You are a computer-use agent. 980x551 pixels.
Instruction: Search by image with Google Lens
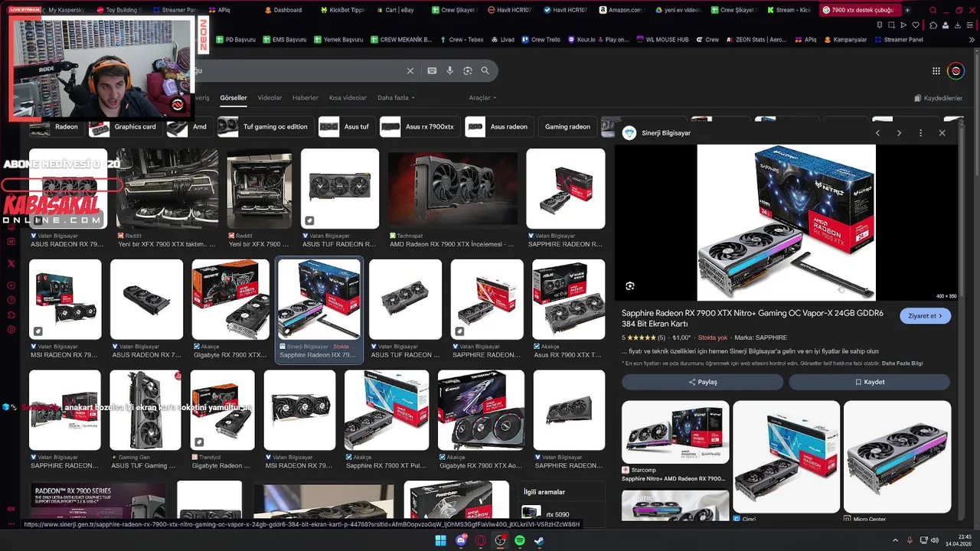point(468,70)
